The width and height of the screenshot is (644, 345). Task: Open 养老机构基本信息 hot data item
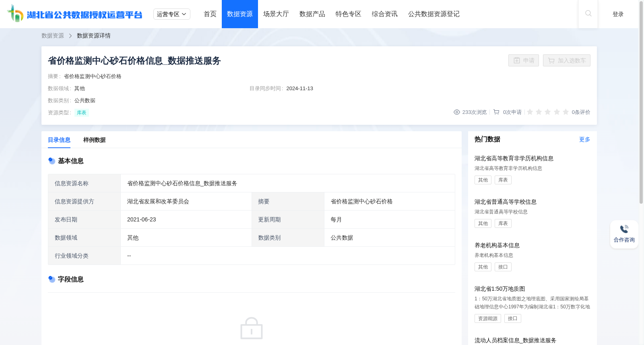(497, 246)
